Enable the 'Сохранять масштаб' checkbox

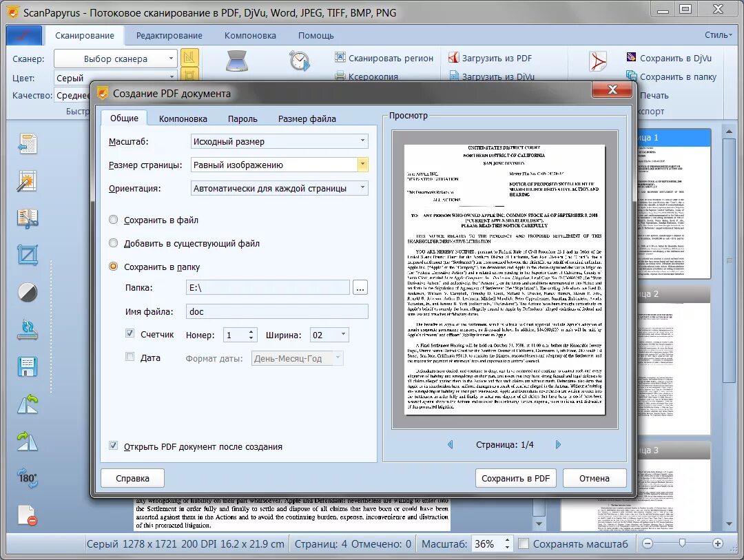point(524,544)
